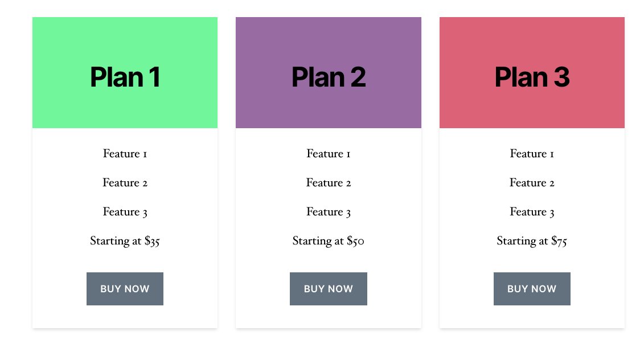The width and height of the screenshot is (644, 339).
Task: Click 'Starting at $75' price text
Action: (x=532, y=241)
